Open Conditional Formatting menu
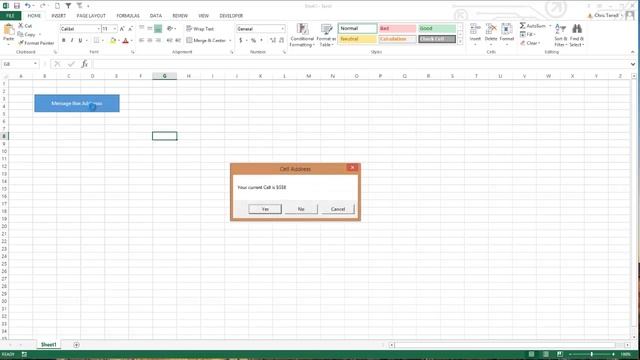Image resolution: width=640 pixels, height=360 pixels. pos(302,35)
